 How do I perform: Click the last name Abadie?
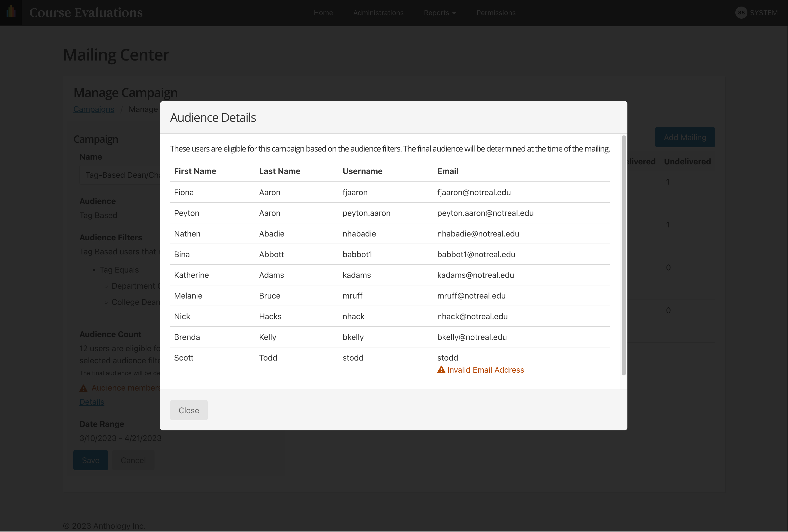click(271, 234)
